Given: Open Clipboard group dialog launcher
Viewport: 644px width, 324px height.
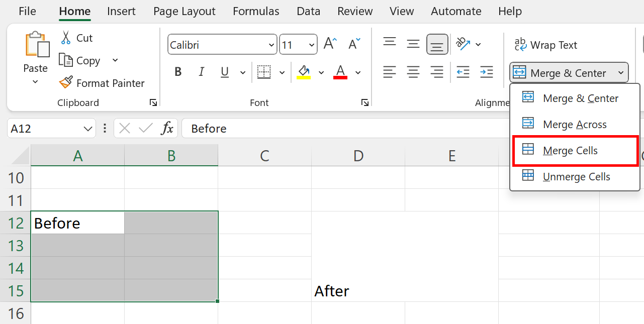Looking at the screenshot, I should (153, 102).
